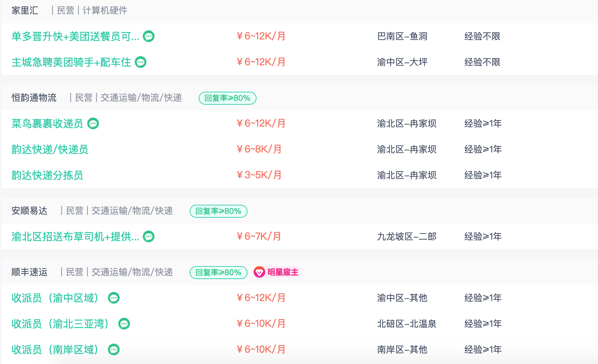
Task: Select the 恒韵通物流 company name
Action: pos(34,98)
